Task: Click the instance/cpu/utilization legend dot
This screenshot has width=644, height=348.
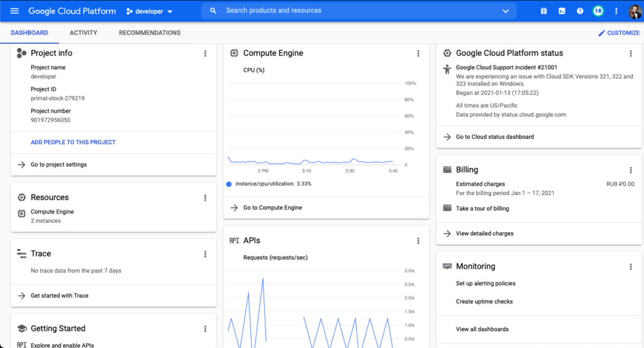Action: [229, 184]
